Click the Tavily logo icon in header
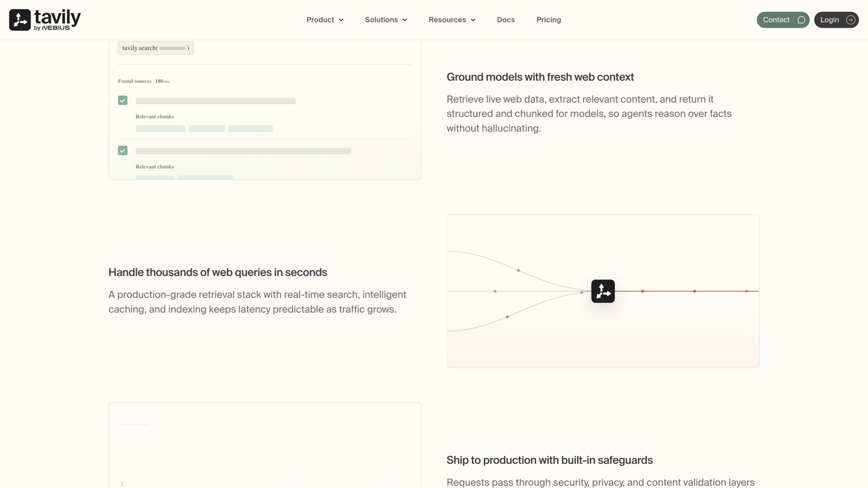The width and height of the screenshot is (868, 488). (20, 20)
